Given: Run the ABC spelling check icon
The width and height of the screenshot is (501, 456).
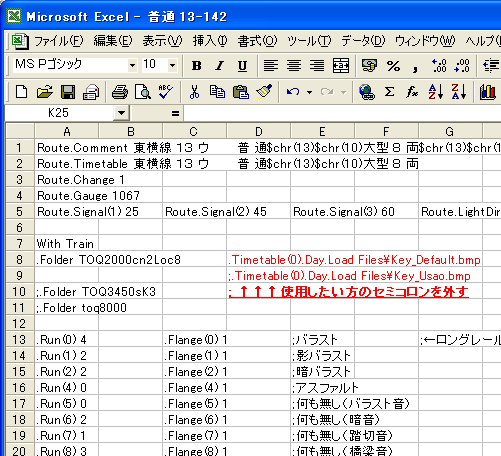Looking at the screenshot, I should (x=165, y=92).
